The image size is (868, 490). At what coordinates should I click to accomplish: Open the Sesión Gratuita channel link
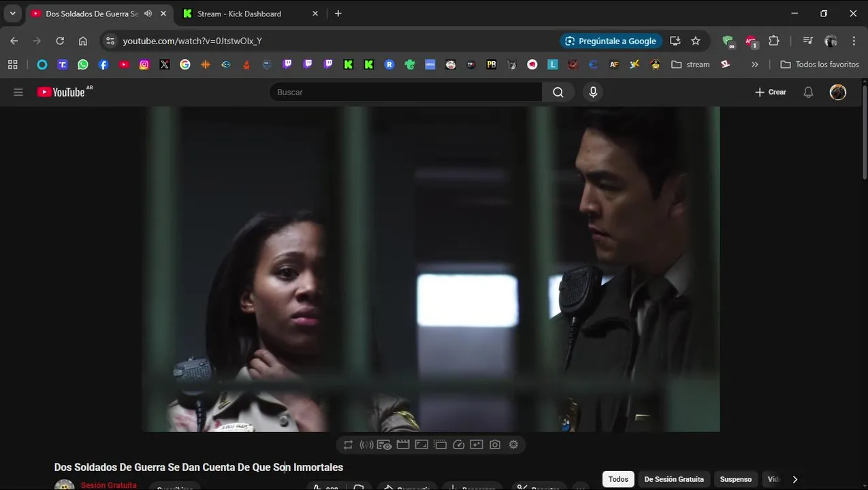coord(108,485)
